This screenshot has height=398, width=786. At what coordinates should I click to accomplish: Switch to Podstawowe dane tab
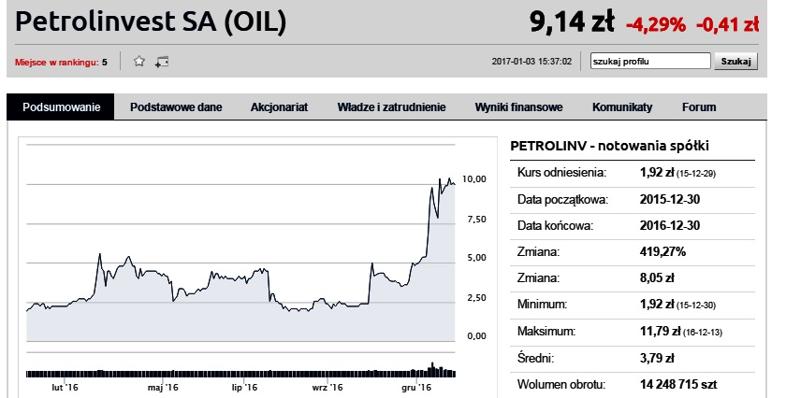(x=176, y=107)
